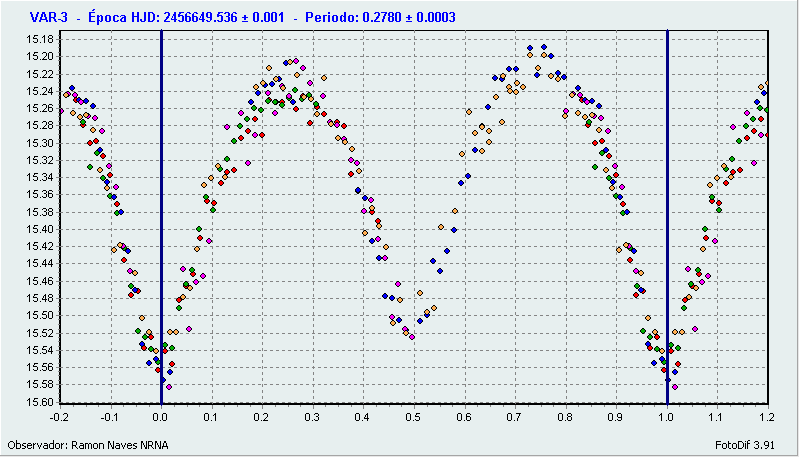Click the 15.30 magnitude axis label

point(40,143)
